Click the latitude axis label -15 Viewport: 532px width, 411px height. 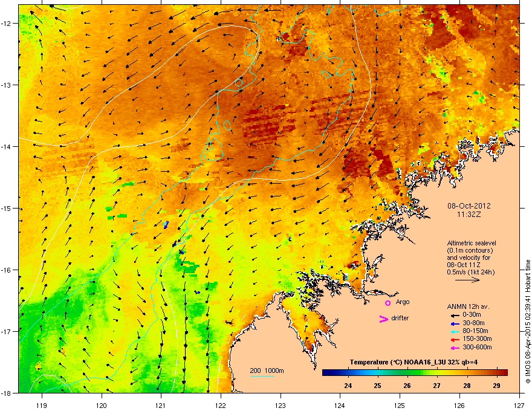tap(6, 208)
